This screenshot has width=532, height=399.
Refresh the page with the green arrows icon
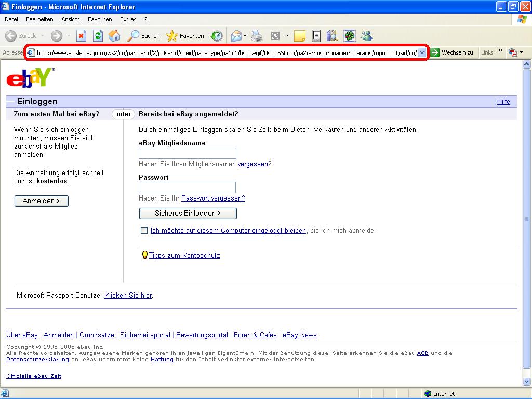[98, 36]
